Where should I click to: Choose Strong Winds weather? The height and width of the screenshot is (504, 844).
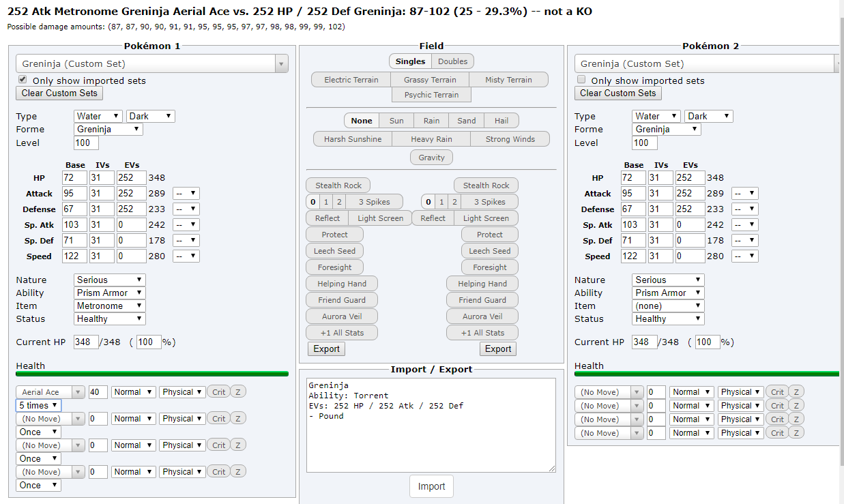coord(510,139)
